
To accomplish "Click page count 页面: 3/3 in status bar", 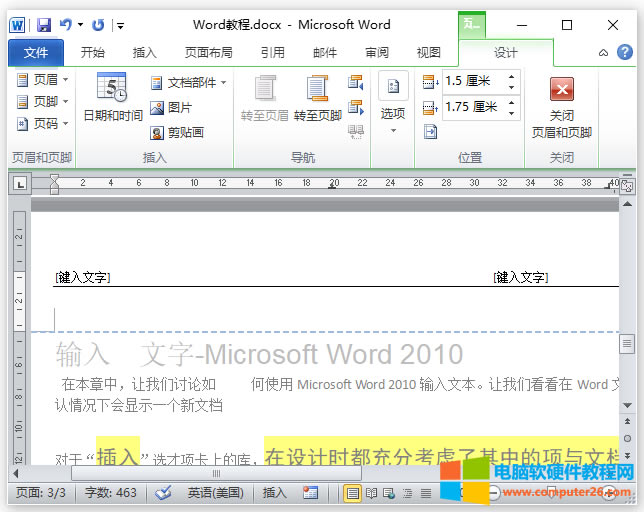I will (41, 492).
